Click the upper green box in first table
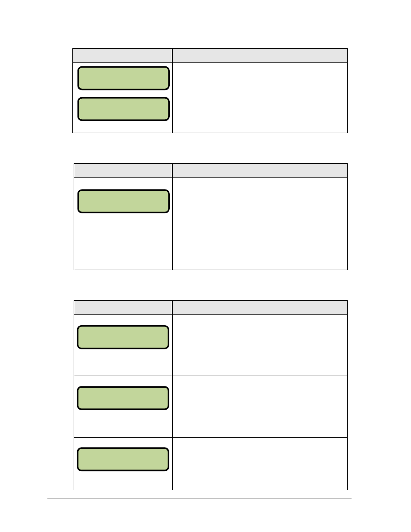The image size is (411, 532). [x=123, y=78]
